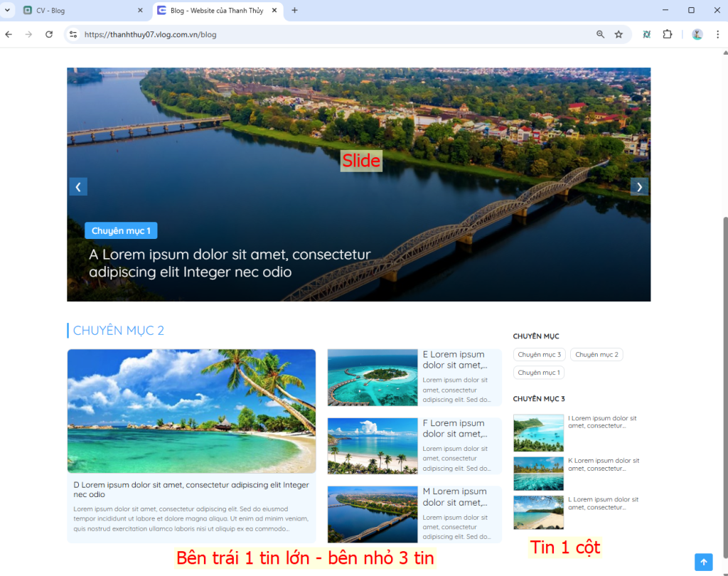Click the Chuyên mục 1 badge on slide
The image size is (728, 576).
click(121, 230)
